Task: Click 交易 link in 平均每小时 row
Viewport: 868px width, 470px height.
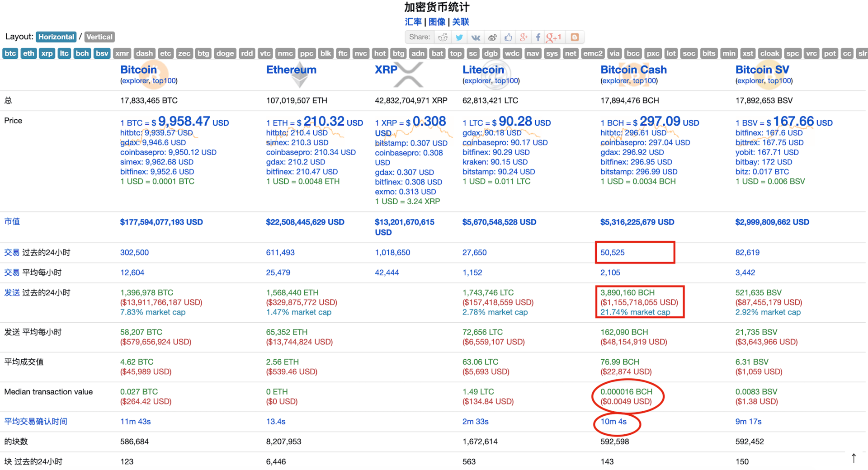Action: [12, 273]
